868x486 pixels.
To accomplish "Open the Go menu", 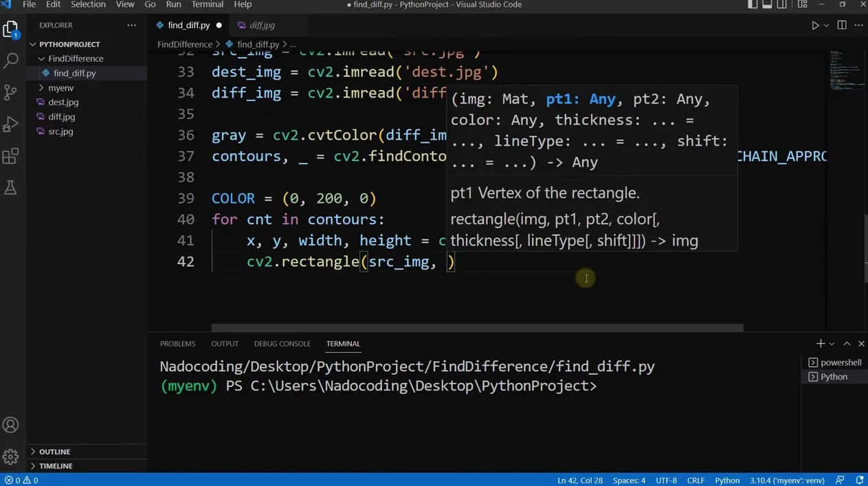I will pyautogui.click(x=150, y=5).
